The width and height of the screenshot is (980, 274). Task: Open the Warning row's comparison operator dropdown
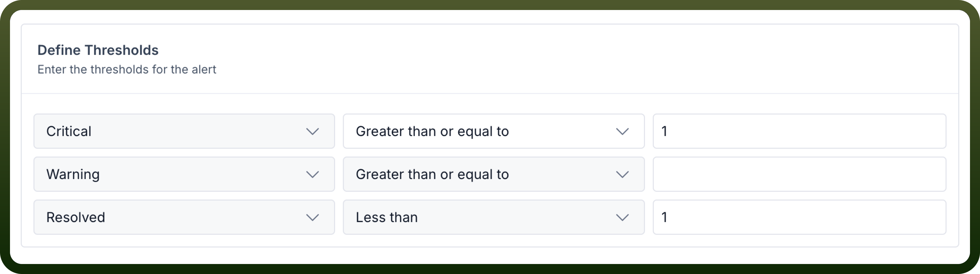point(494,174)
